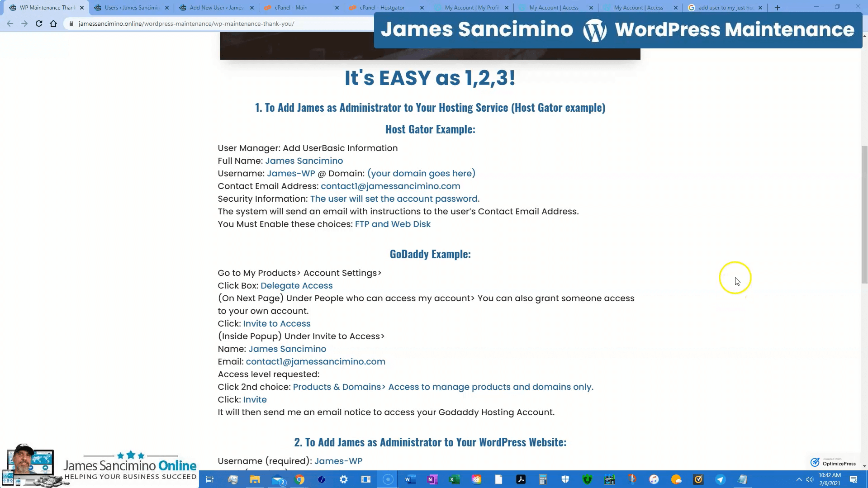Screen dimensions: 868x488
Task: Open Windows Security shield on taskbar
Action: click(565, 479)
